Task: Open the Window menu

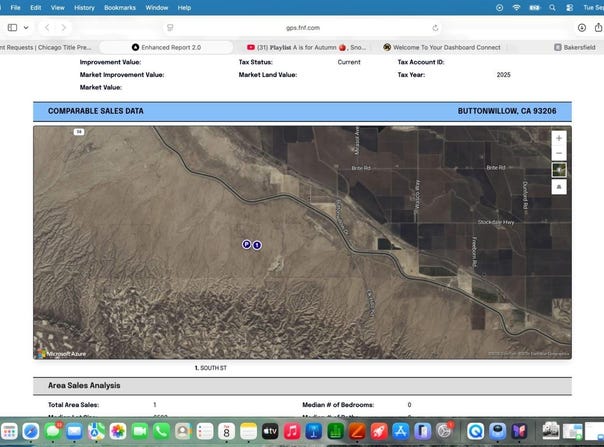Action: [156, 8]
